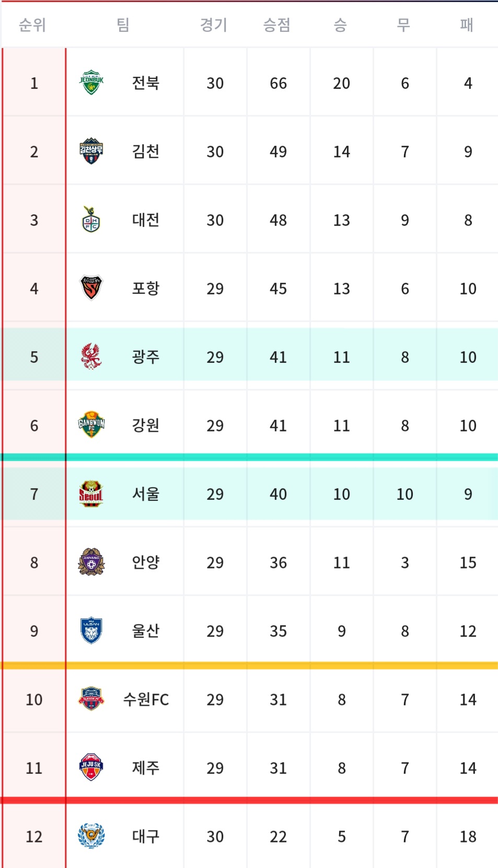498x868 pixels.
Task: Select the highlighted 광주 row points cell
Action: [x=279, y=357]
